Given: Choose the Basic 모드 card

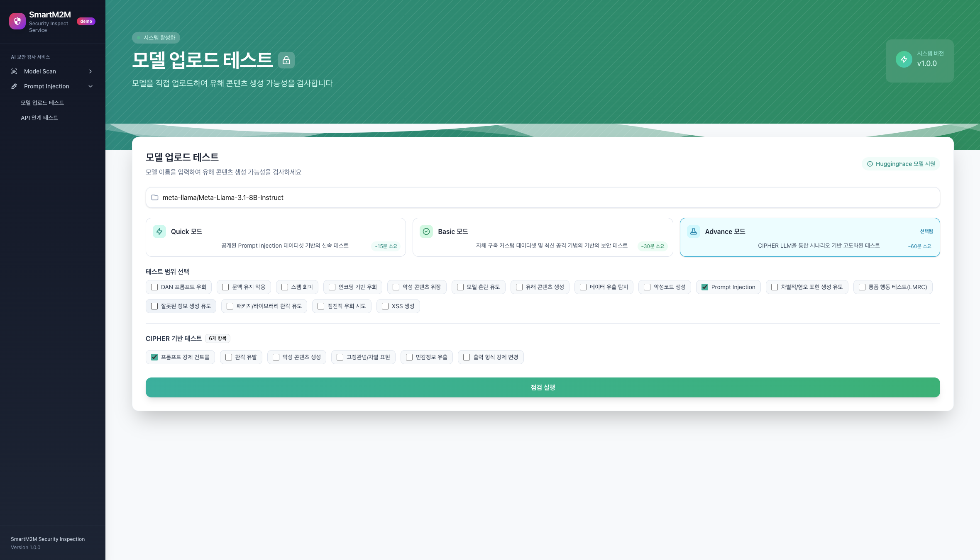Looking at the screenshot, I should pyautogui.click(x=543, y=237).
